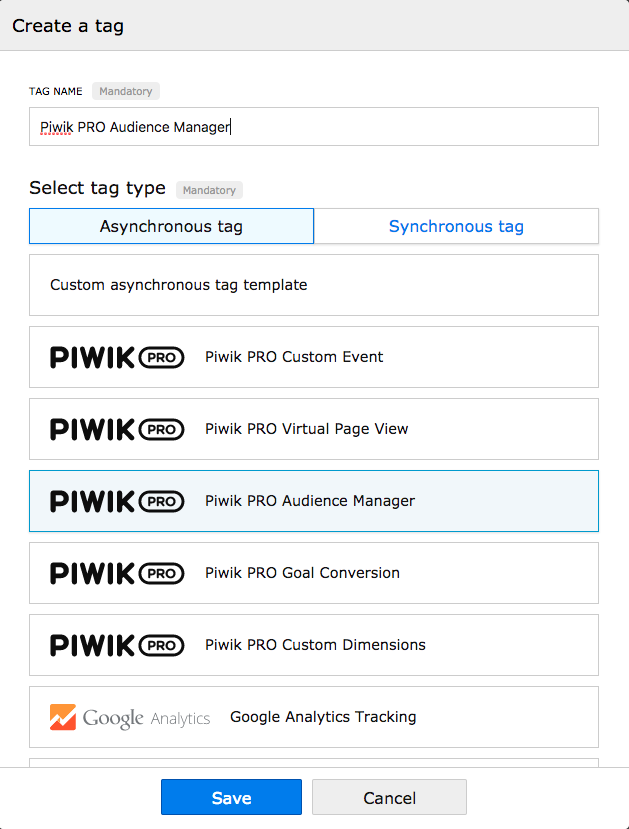The height and width of the screenshot is (829, 629).
Task: Save the new tag
Action: (x=232, y=797)
